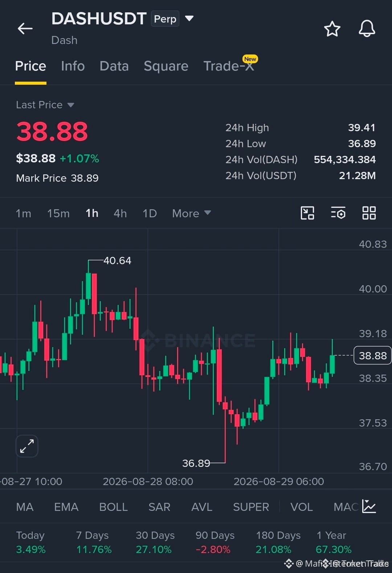Tap the 40.00 price axis label
392x573 pixels.
click(373, 289)
